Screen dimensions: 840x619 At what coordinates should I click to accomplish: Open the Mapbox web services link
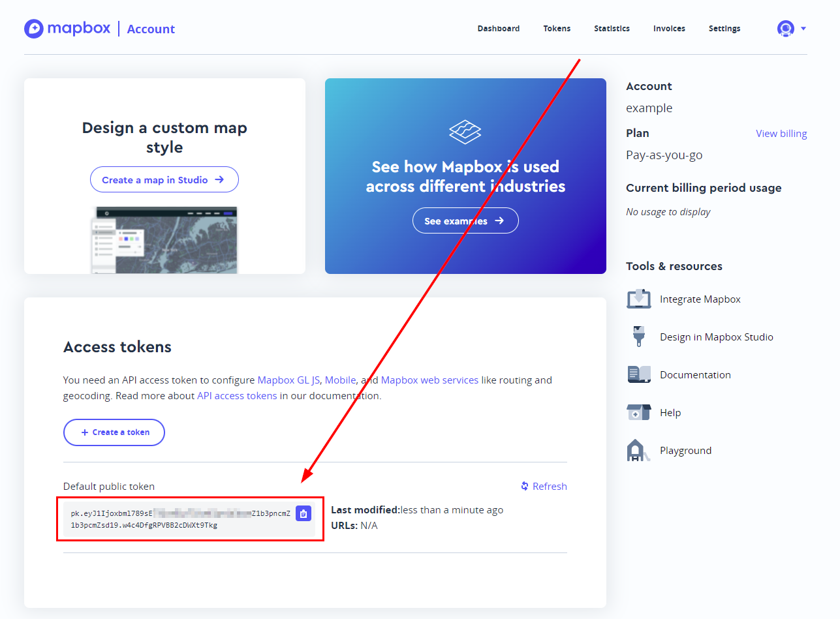(x=429, y=380)
